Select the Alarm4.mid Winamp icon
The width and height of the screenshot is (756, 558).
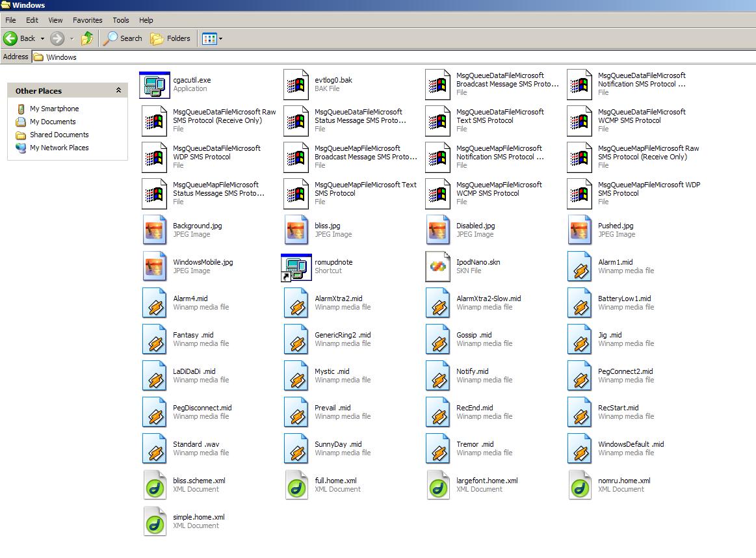pyautogui.click(x=154, y=303)
